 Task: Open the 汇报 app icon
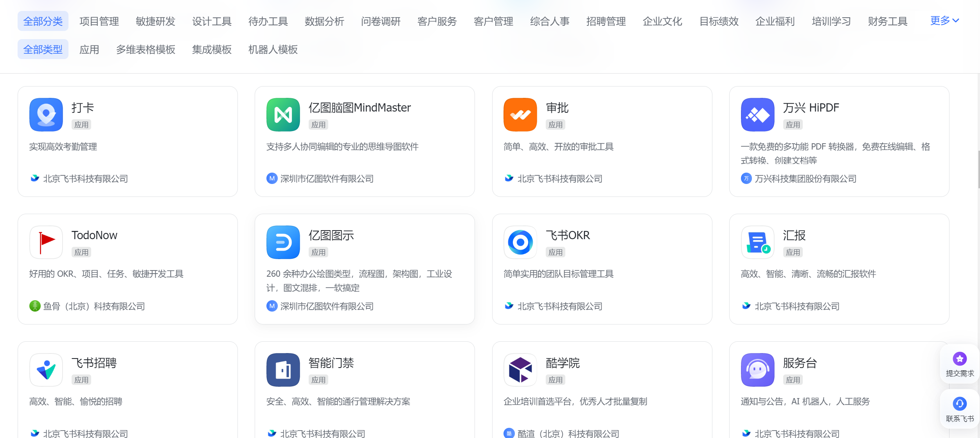757,242
